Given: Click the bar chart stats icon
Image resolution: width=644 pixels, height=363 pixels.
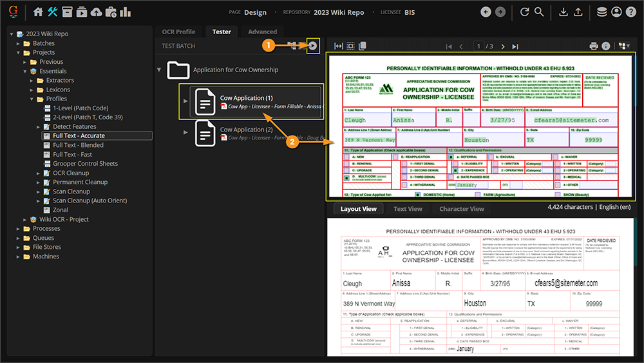Looking at the screenshot, I should 125,12.
